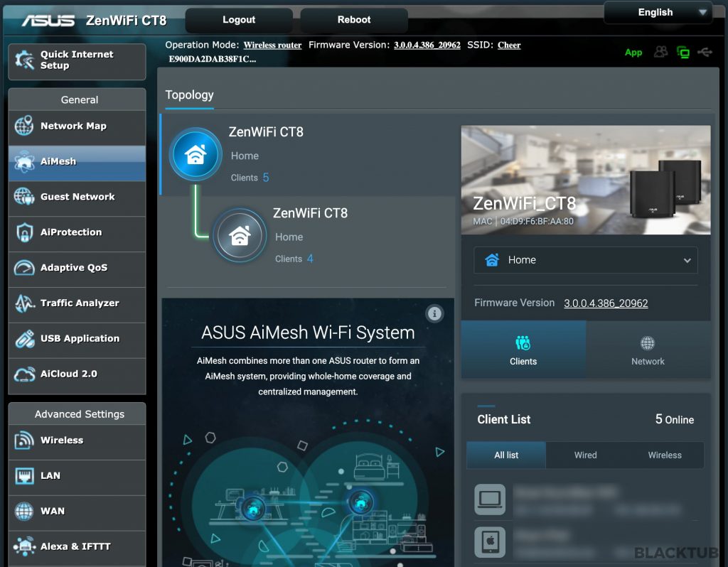
Task: Click the AiCloud 2.0 cloud icon
Action: point(24,374)
